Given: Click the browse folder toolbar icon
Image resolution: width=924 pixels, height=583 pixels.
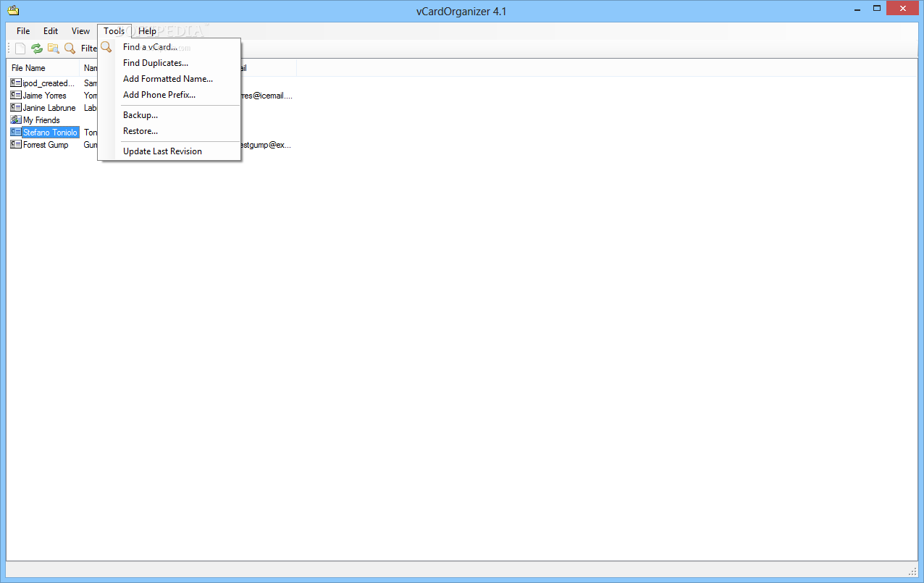Looking at the screenshot, I should [53, 49].
